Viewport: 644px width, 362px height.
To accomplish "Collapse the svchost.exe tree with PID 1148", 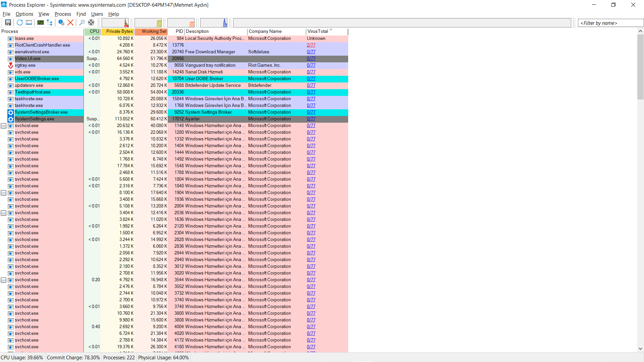I will click(x=4, y=126).
